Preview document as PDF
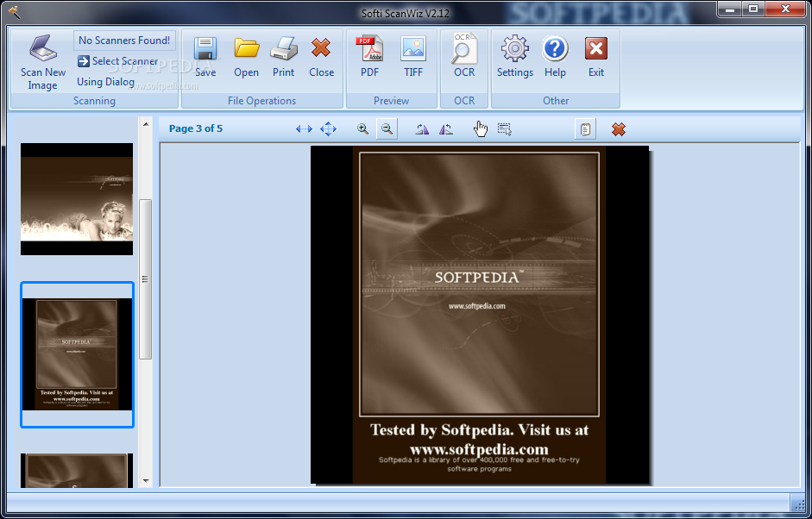Image resolution: width=812 pixels, height=519 pixels. coord(369,57)
